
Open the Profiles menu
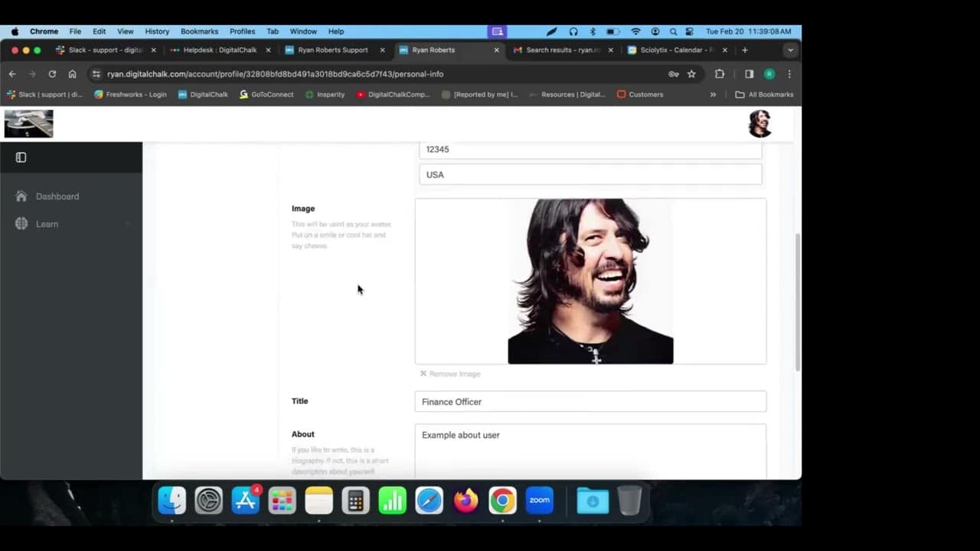tap(242, 31)
